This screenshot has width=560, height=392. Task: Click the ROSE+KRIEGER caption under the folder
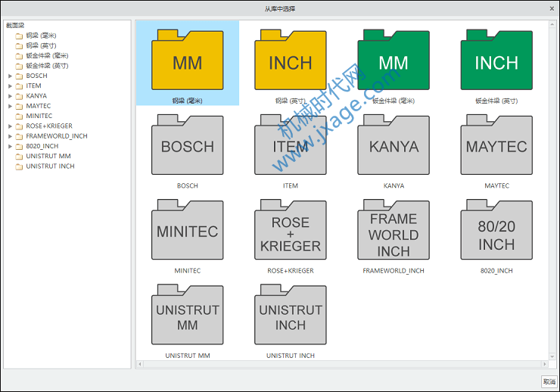291,271
